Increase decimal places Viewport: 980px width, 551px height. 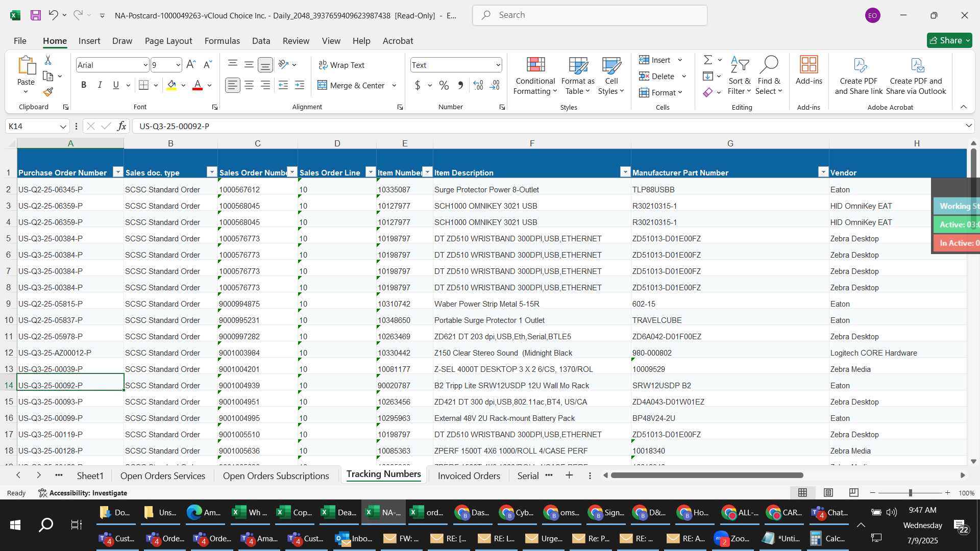[478, 85]
